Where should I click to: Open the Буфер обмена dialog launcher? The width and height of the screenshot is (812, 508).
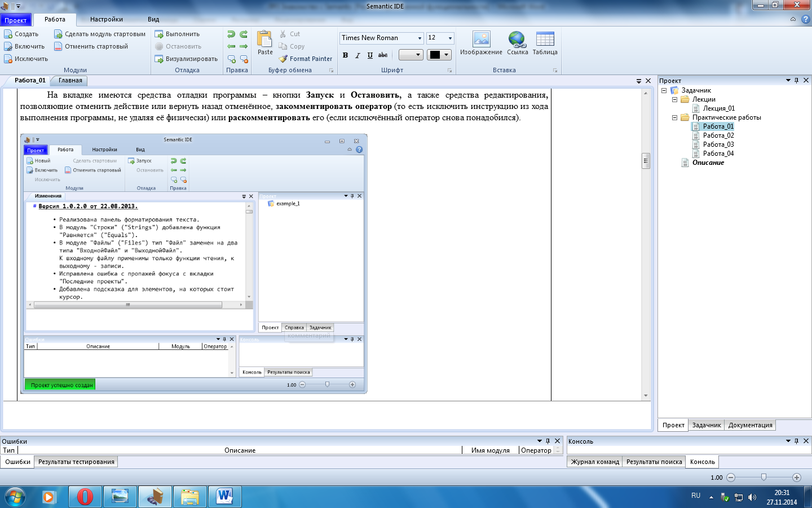(x=331, y=71)
